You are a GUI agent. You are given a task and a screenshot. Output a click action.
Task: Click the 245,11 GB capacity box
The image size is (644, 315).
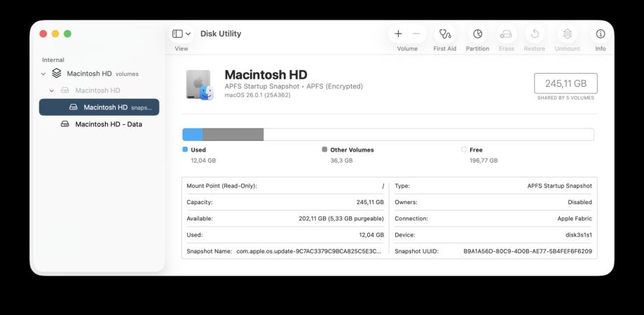click(x=566, y=83)
